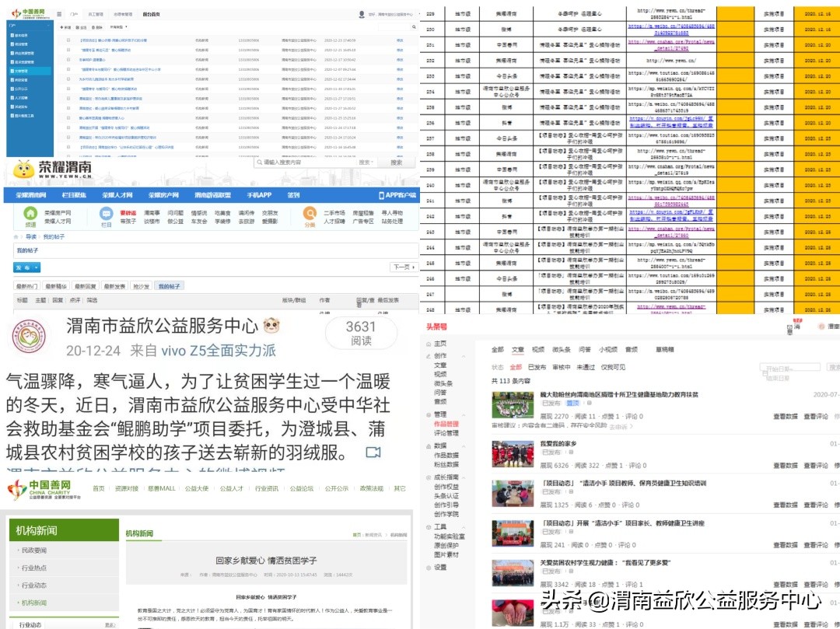This screenshot has height=629, width=840.
Task: Click the Weibo profile avatar of 渭南市益欣公益服务中心
Action: tap(29, 337)
